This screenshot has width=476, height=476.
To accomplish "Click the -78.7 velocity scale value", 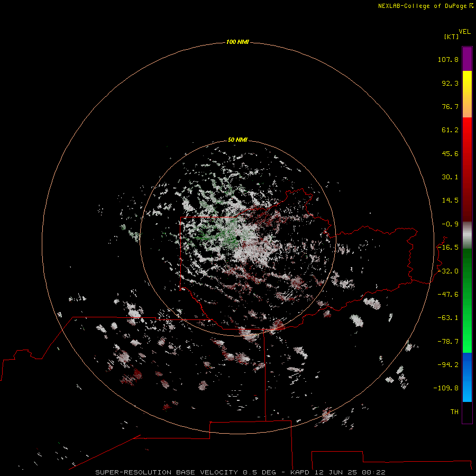I will [448, 342].
